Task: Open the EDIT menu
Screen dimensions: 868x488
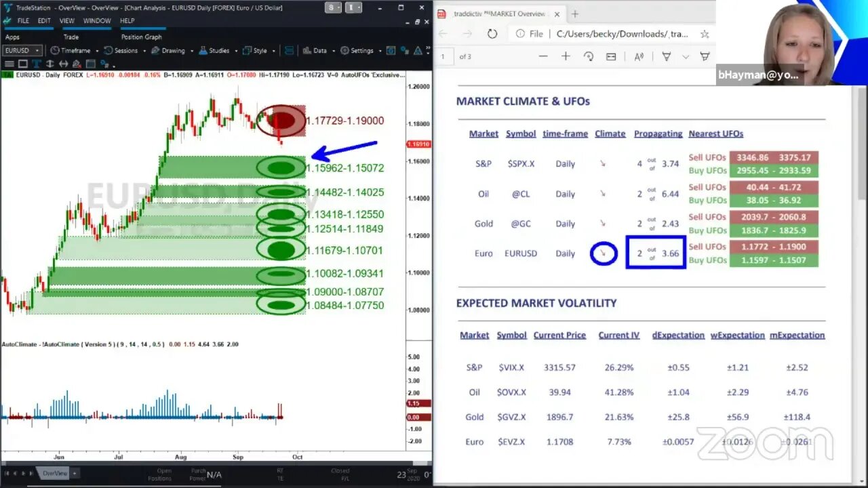Action: pyautogui.click(x=44, y=21)
